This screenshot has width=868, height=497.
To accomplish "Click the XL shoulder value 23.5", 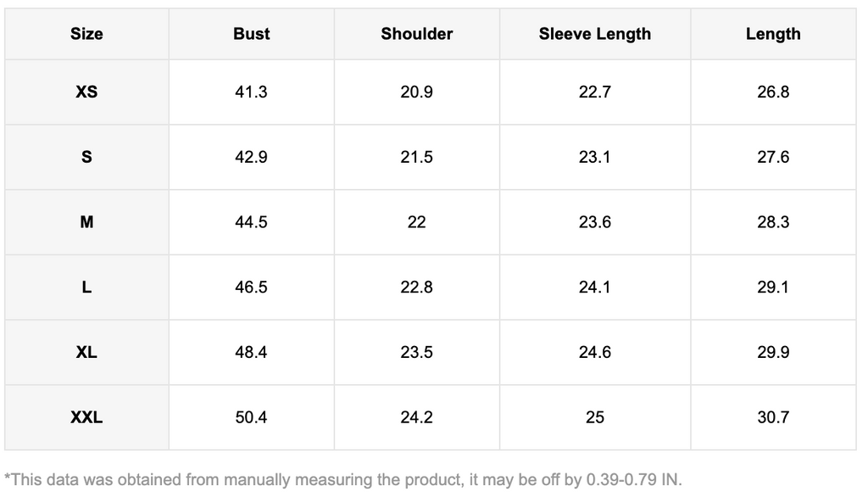I will coord(416,352).
